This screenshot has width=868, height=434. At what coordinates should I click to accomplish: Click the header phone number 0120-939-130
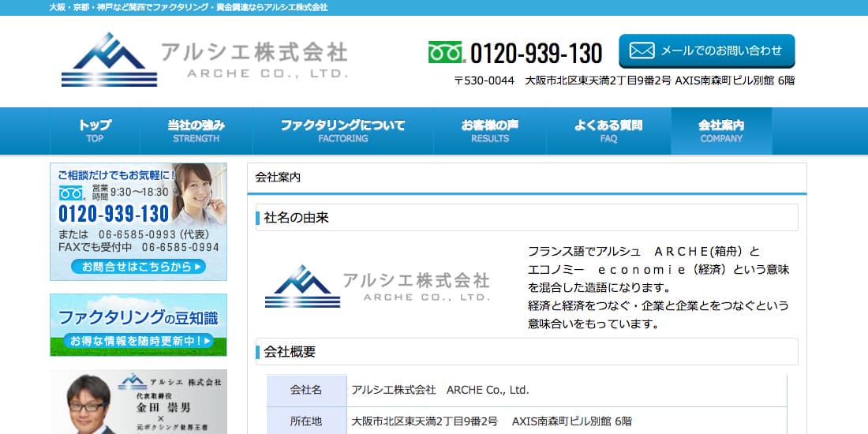click(x=536, y=53)
